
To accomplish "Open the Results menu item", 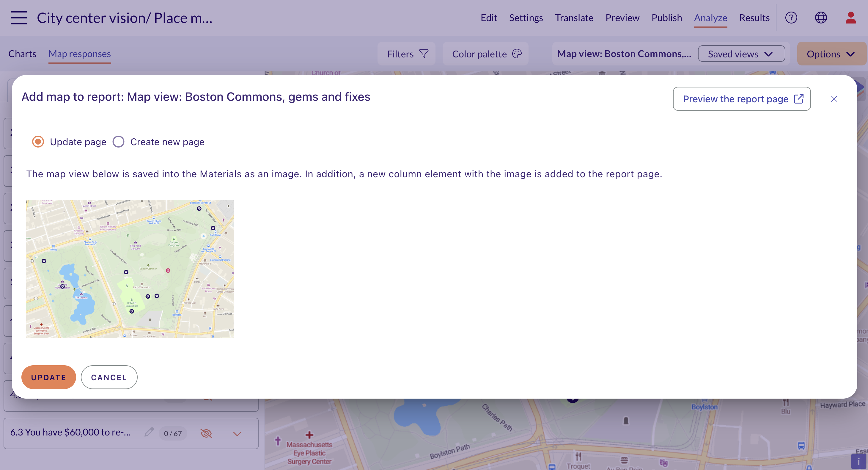I will pyautogui.click(x=754, y=18).
